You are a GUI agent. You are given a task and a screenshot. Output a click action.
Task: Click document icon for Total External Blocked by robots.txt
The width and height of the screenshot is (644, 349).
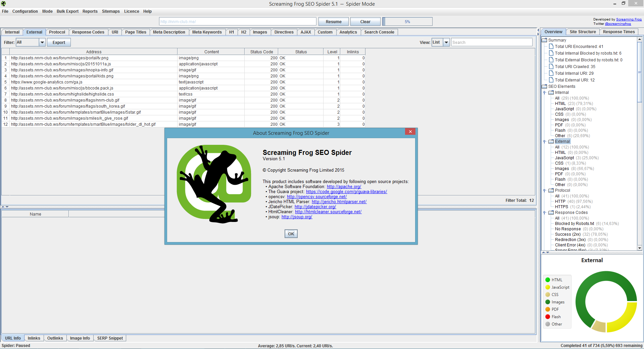click(x=551, y=60)
